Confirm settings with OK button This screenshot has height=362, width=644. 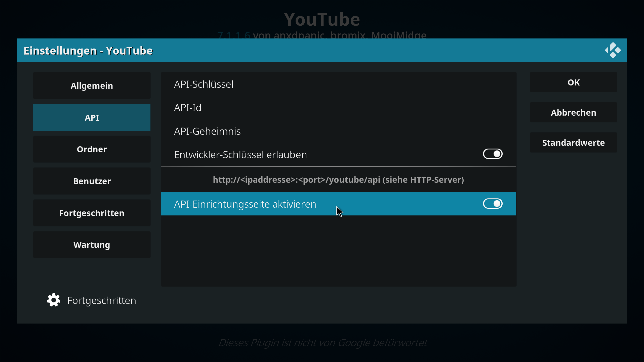573,82
